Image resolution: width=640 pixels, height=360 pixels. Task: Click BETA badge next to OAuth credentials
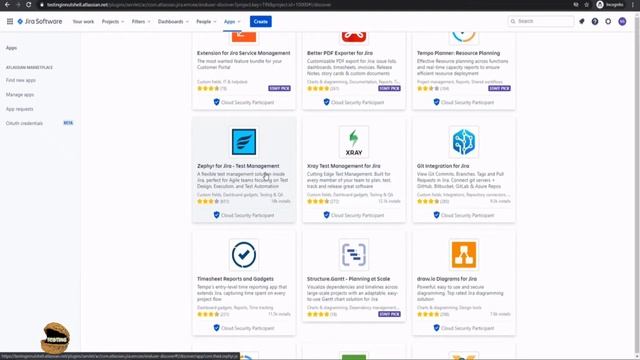coord(68,123)
